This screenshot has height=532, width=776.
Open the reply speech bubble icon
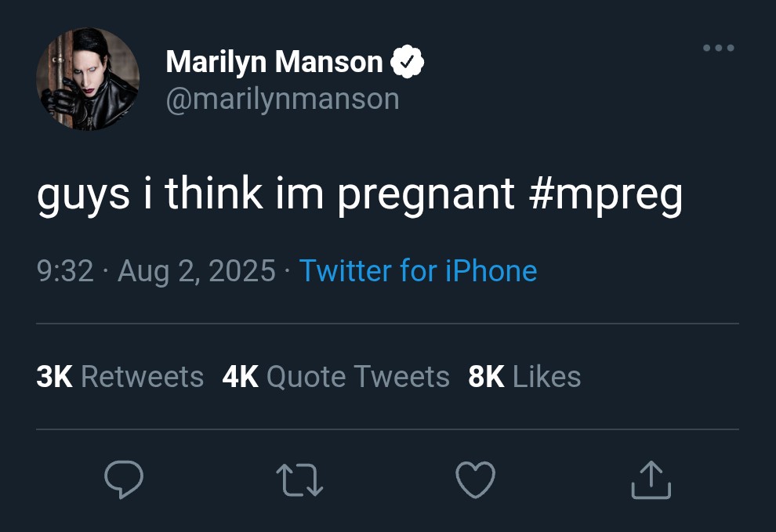click(124, 480)
